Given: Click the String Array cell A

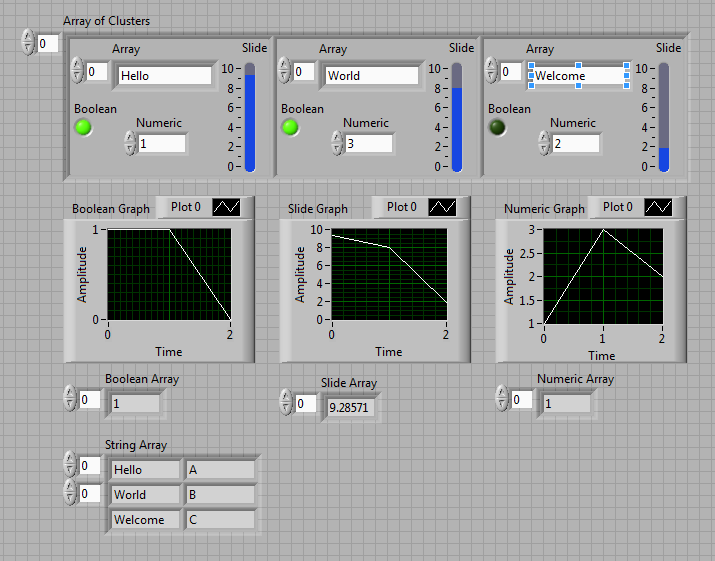Looking at the screenshot, I should [220, 470].
